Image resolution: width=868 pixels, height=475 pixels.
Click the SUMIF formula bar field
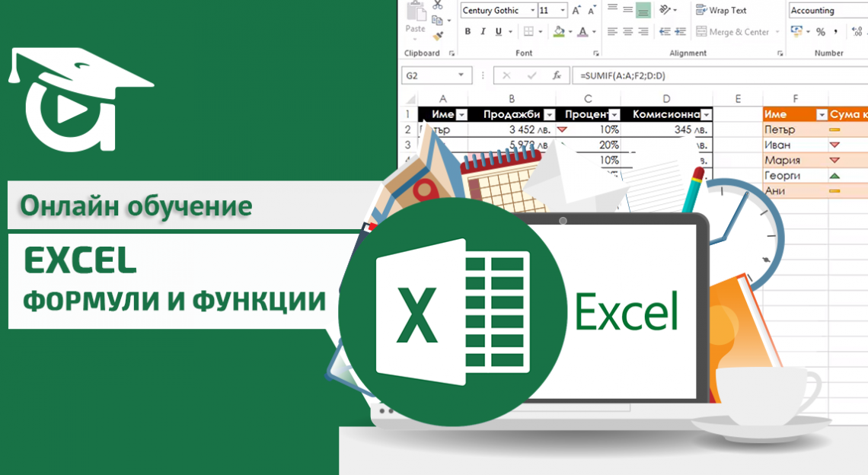coord(720,75)
